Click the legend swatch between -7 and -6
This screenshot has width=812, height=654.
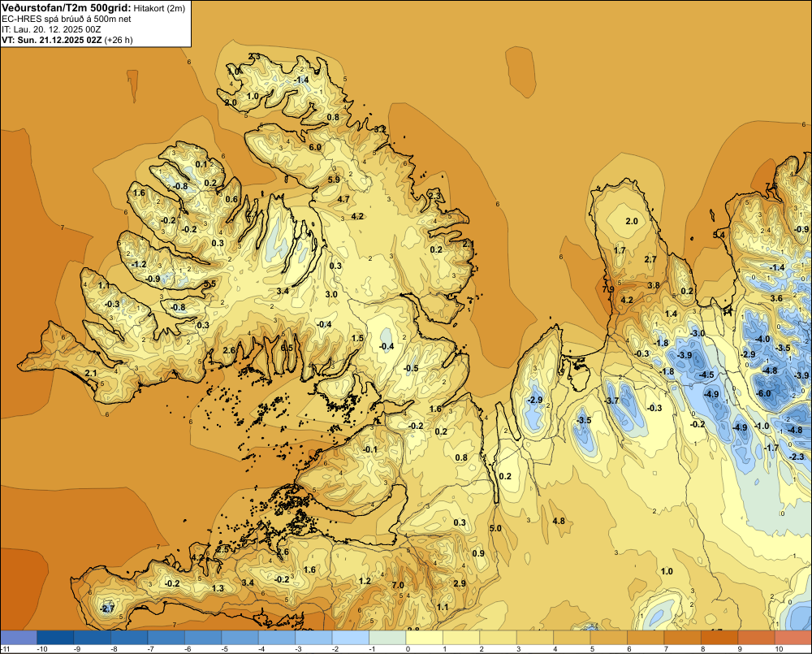coord(166,637)
